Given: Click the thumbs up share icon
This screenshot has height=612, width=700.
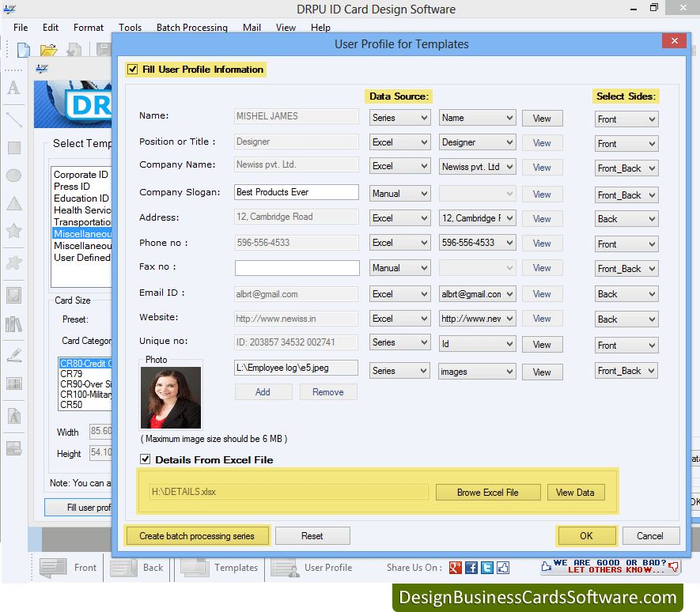Looking at the screenshot, I should click(x=503, y=568).
